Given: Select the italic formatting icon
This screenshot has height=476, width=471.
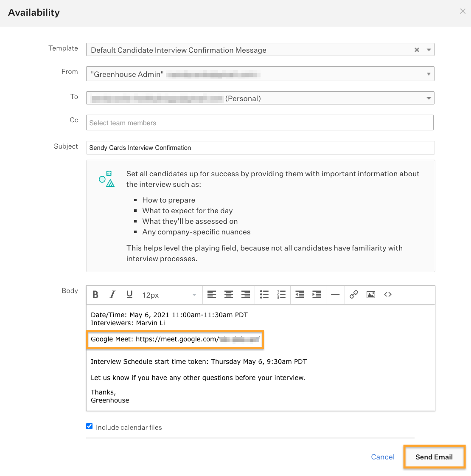Looking at the screenshot, I should point(112,294).
